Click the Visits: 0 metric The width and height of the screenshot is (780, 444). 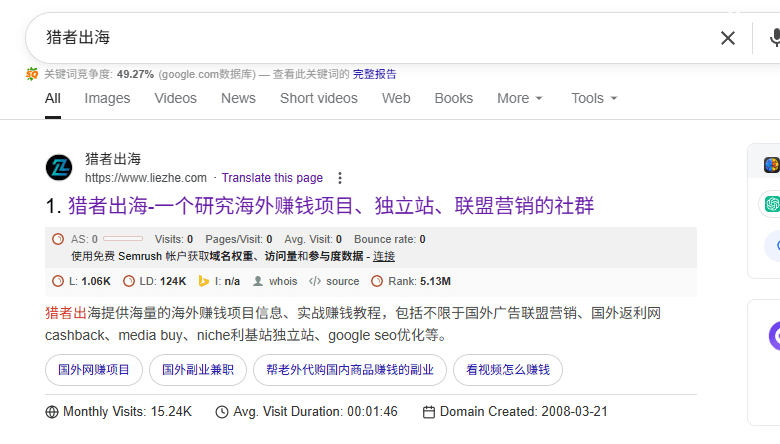(174, 239)
